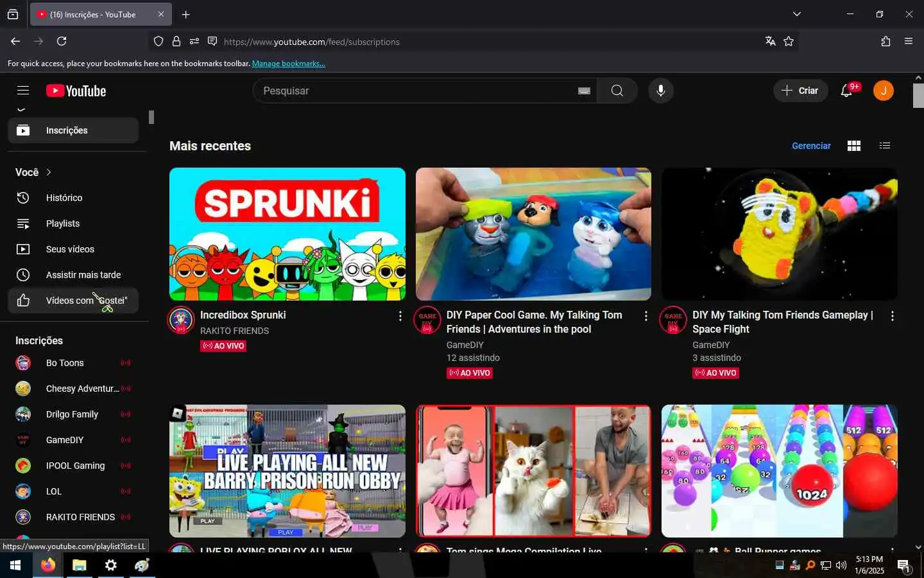Open a new browser tab
This screenshot has height=578, width=924.
pos(185,14)
